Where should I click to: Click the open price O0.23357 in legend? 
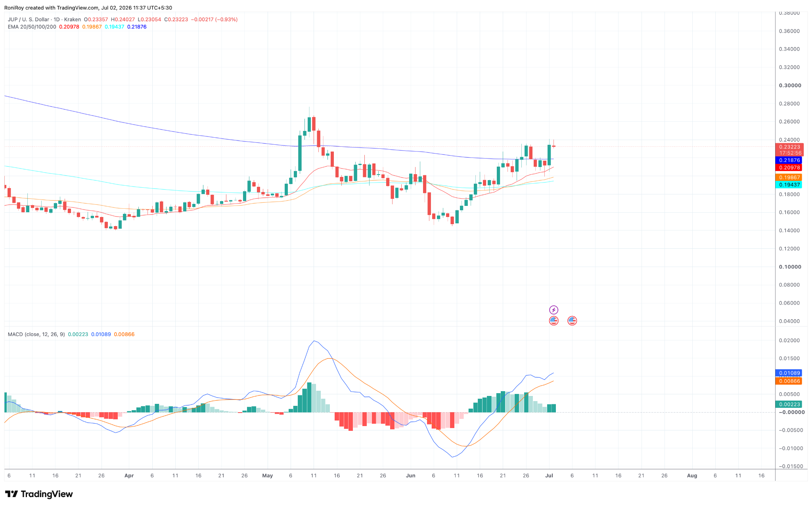pos(96,19)
